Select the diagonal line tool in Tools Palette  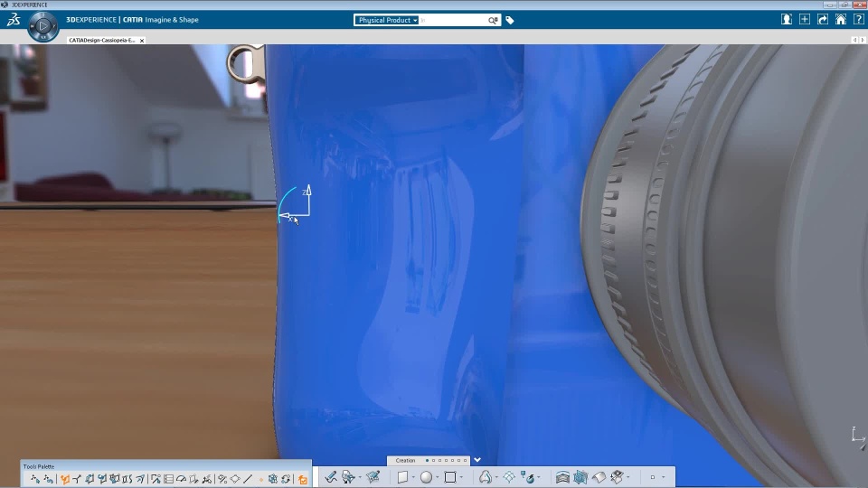coord(248,479)
